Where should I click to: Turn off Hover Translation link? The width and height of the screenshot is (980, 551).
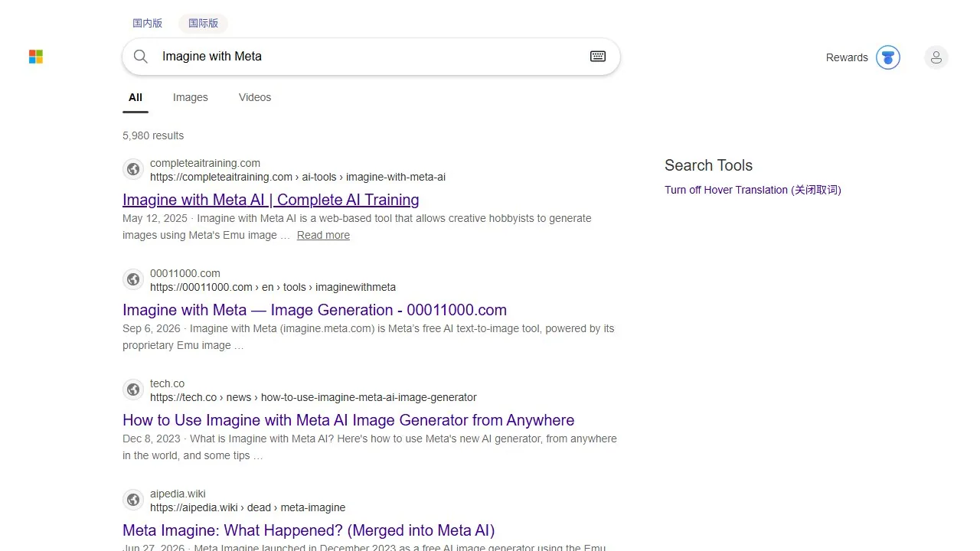point(753,190)
